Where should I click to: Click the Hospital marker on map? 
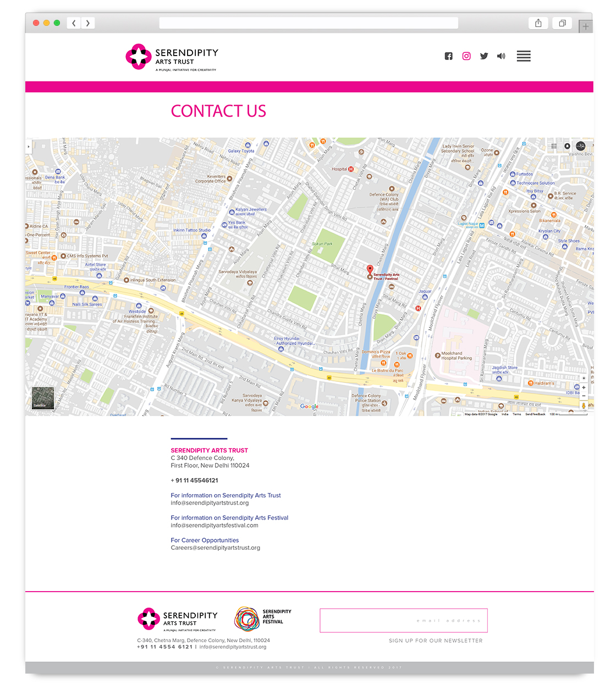point(351,169)
